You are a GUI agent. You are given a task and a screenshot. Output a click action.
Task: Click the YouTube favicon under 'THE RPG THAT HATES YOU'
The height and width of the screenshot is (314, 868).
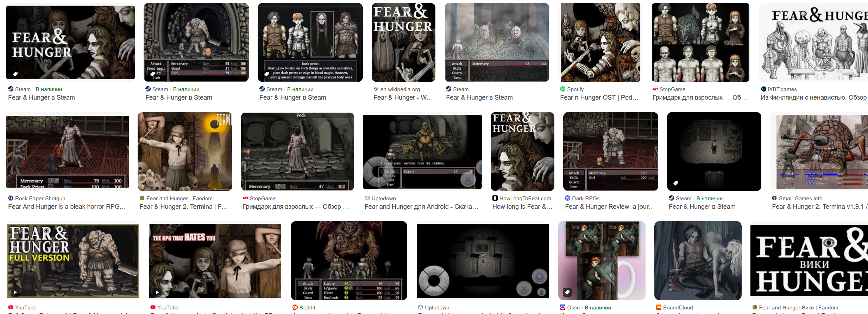pyautogui.click(x=153, y=307)
